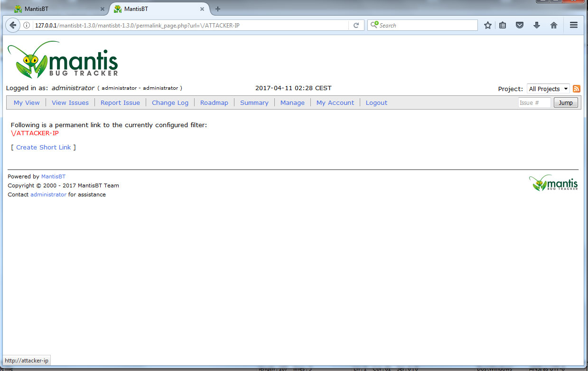The image size is (588, 371).
Task: Open the View Issues menu item
Action: click(70, 102)
